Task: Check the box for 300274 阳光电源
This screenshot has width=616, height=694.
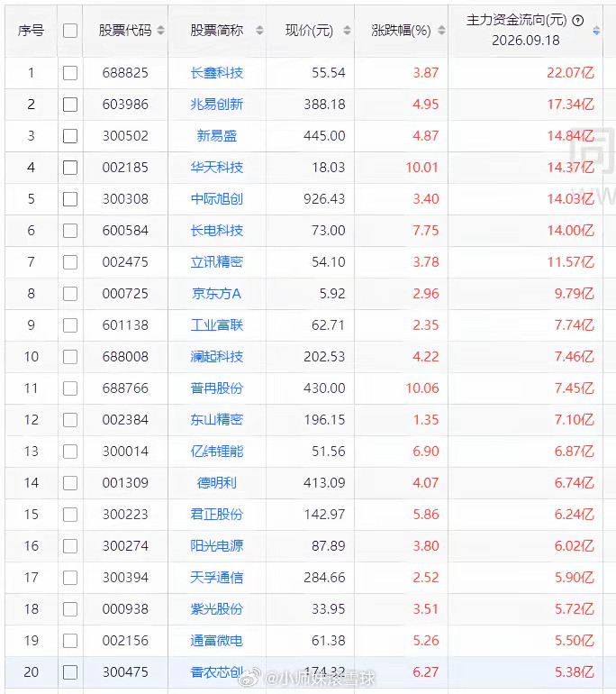Action: [x=70, y=545]
